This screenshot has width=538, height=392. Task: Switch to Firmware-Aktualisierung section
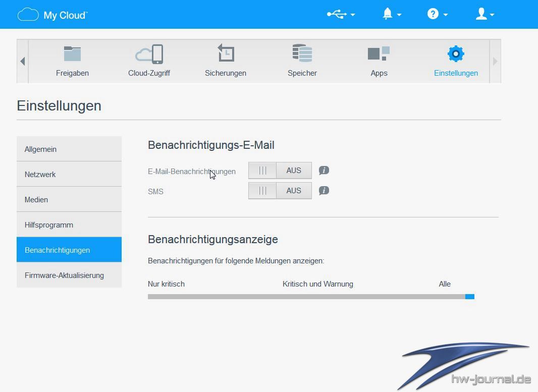pyautogui.click(x=69, y=275)
